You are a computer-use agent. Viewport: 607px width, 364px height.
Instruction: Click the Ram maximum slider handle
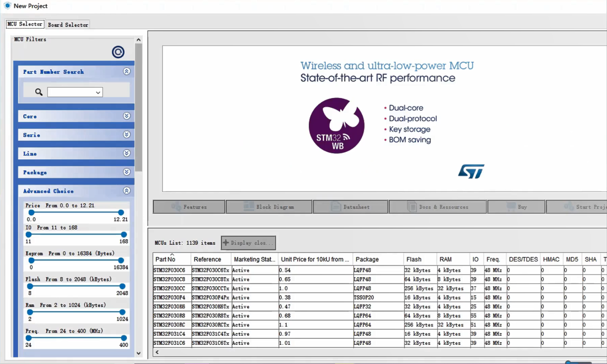click(122, 312)
